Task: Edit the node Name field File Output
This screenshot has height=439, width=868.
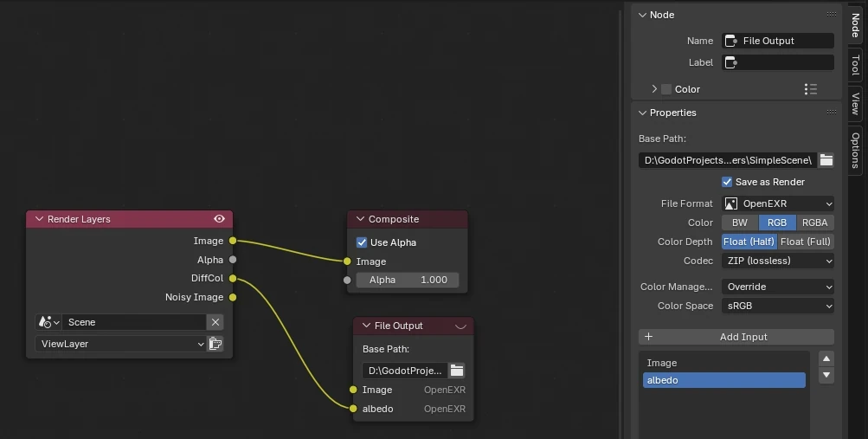Action: (778, 41)
